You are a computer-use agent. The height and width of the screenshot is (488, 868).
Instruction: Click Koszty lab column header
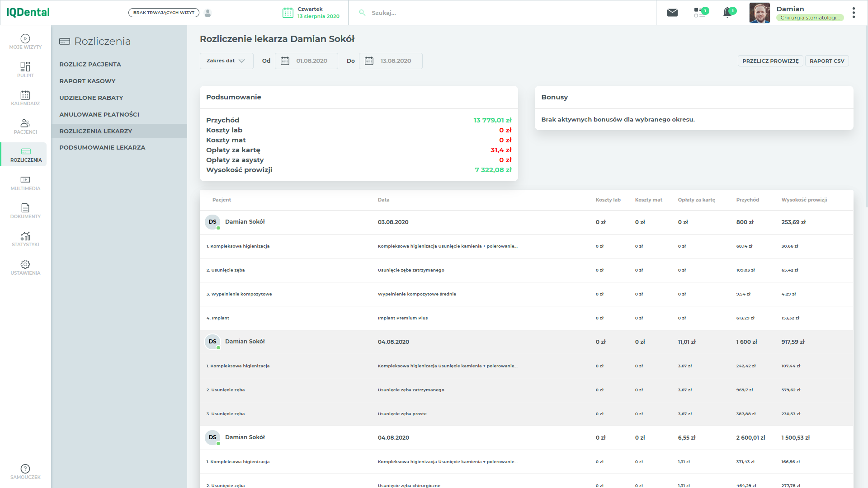pyautogui.click(x=608, y=200)
